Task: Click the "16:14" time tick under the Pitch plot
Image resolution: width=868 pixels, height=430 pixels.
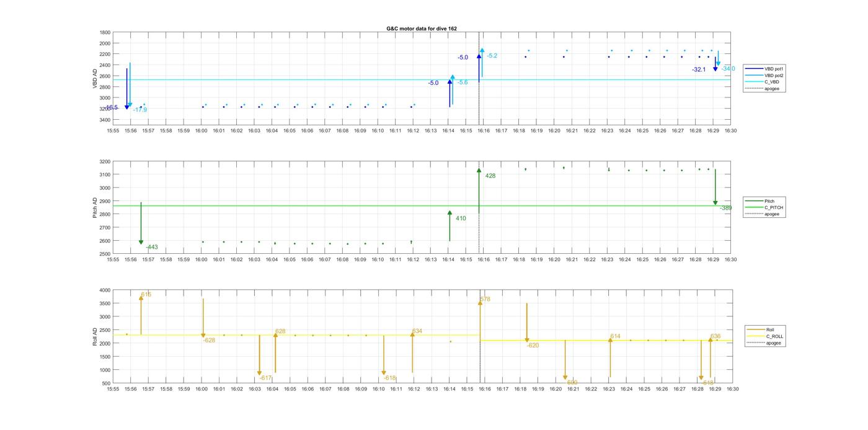Action: pos(448,260)
